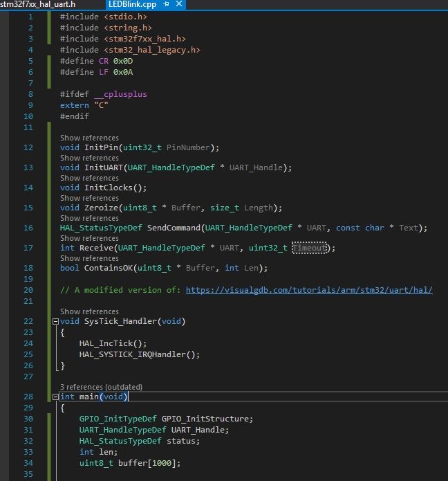Screen dimensions: 448x481
Task: Show references for SysTick_Handler
Action: pos(89,311)
